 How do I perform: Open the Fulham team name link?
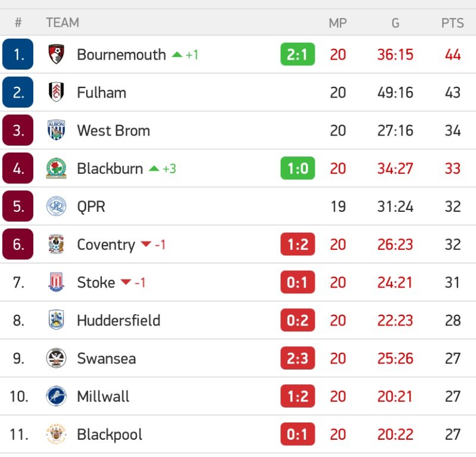tap(101, 92)
